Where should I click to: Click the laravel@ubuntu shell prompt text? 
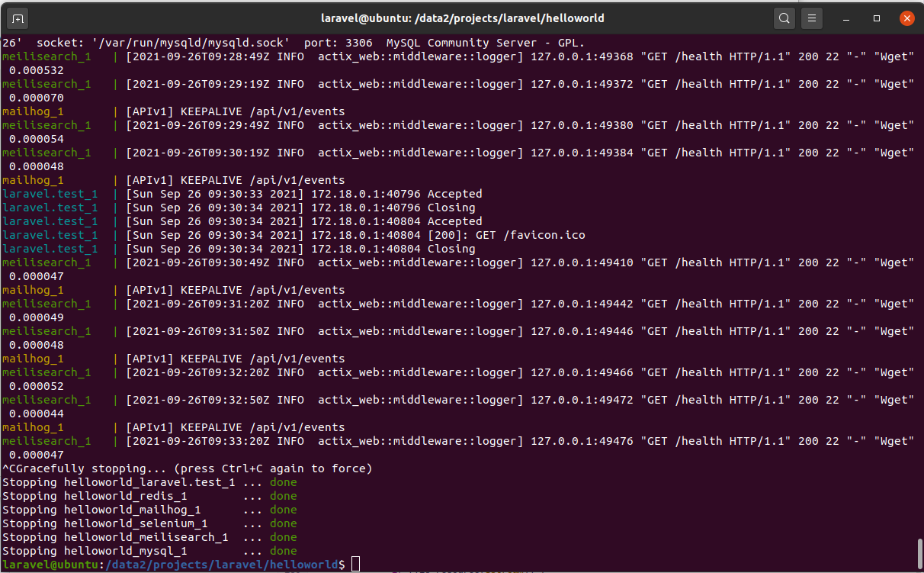pyautogui.click(x=50, y=565)
